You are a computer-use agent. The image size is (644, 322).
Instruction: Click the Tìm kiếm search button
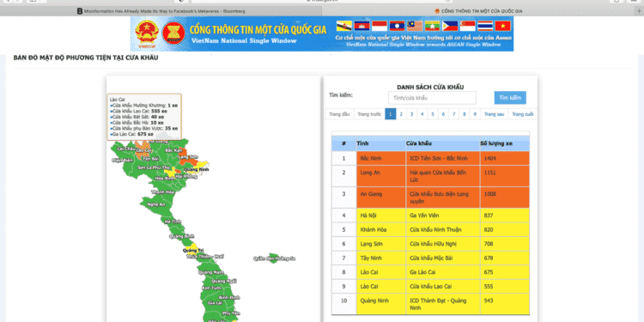(510, 98)
